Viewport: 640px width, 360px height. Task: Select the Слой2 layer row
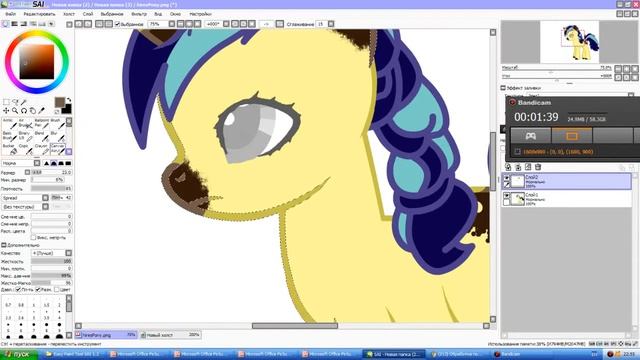[566, 181]
